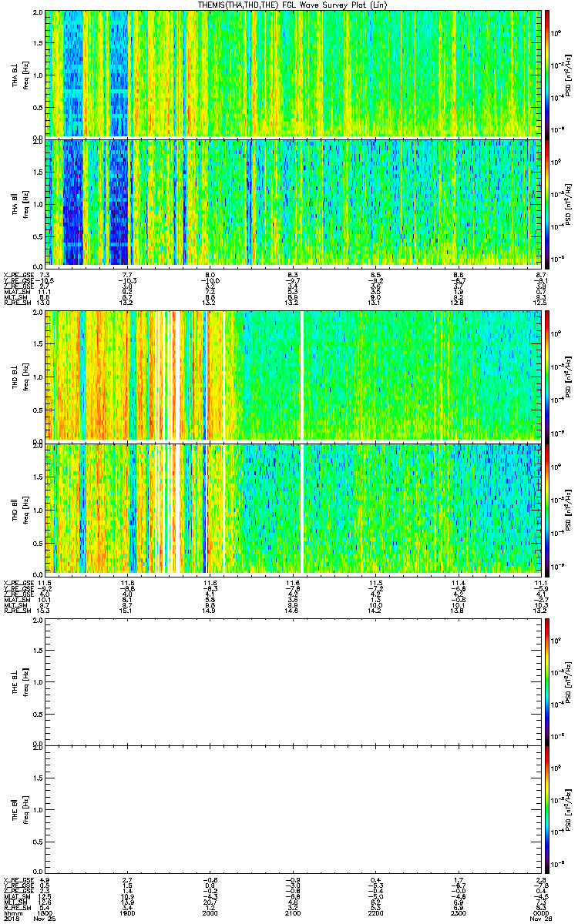Click the THA BII panel color bar

(x=548, y=203)
